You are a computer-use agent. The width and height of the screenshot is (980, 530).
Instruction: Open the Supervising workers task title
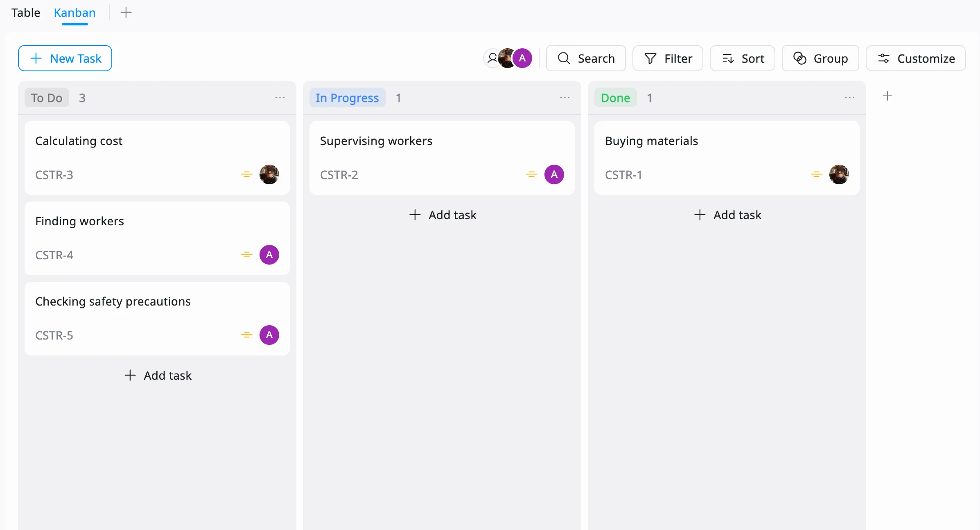click(x=376, y=140)
